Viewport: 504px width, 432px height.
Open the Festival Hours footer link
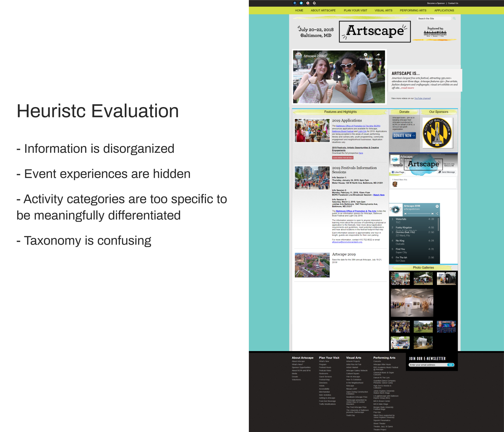325,367
